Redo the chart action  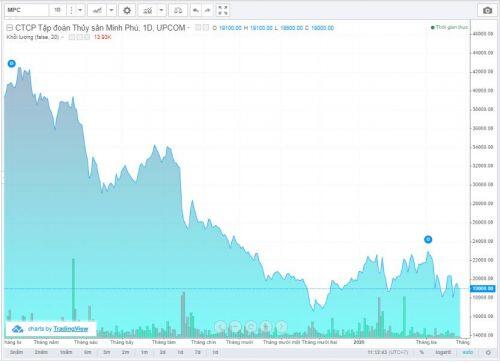tap(208, 10)
